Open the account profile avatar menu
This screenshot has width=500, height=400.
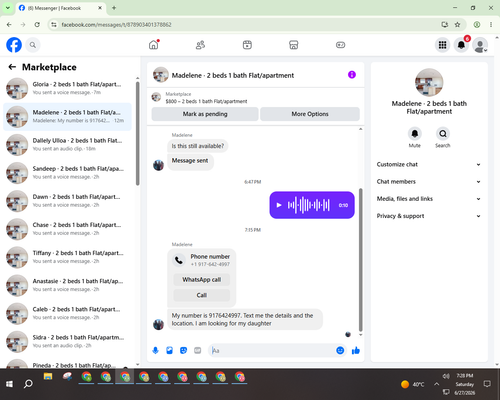coord(480,45)
